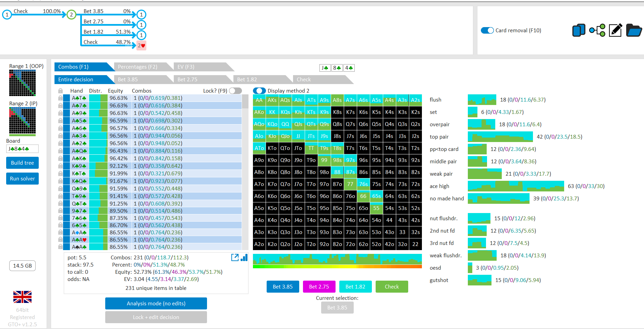644x329 pixels.
Task: Click the nut flushdr. category bar
Action: (x=479, y=219)
